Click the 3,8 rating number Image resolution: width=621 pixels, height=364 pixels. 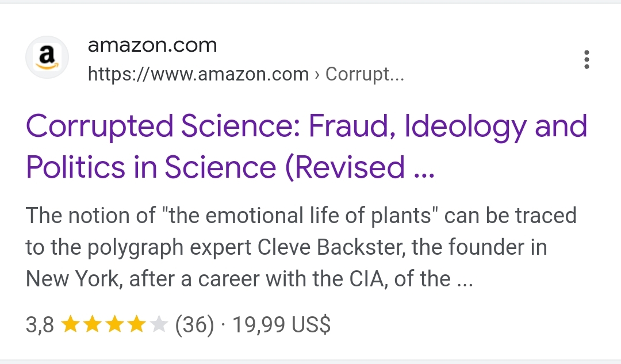(x=40, y=325)
